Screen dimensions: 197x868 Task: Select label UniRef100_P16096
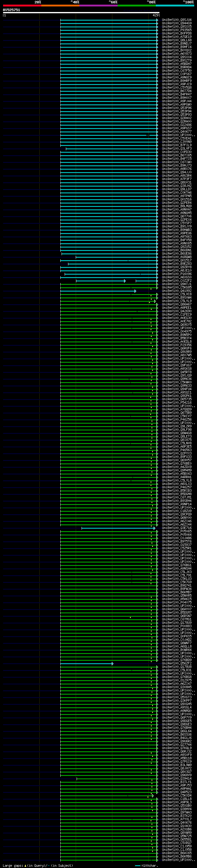[x=176, y=274]
